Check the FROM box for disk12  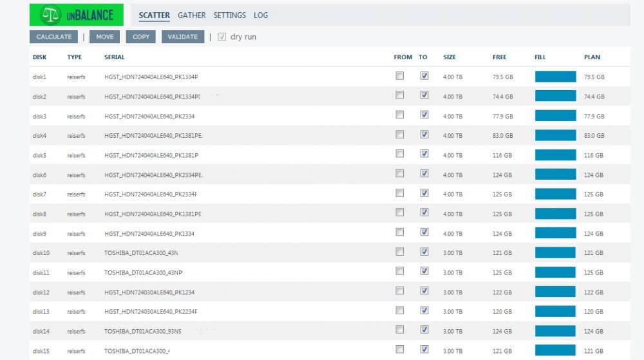click(x=400, y=290)
